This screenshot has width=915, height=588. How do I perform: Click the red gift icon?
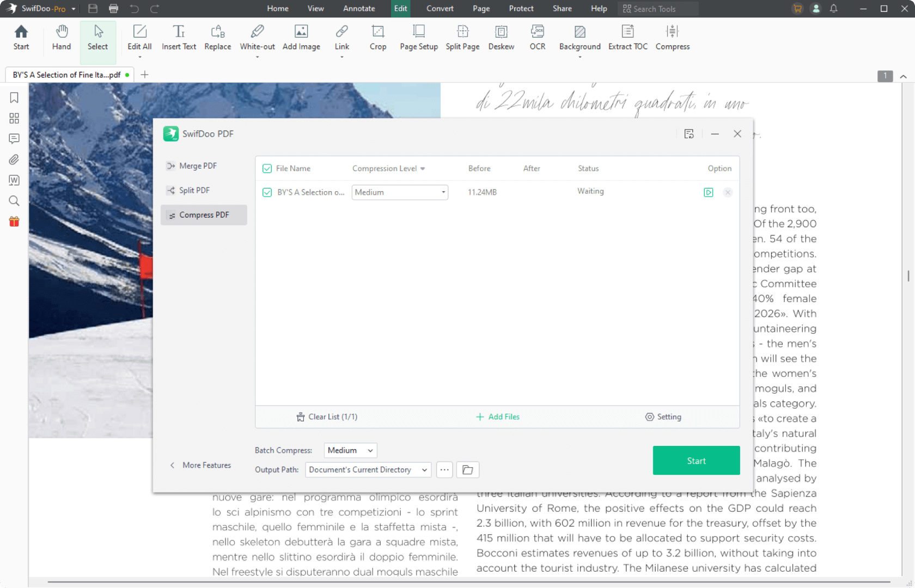click(x=14, y=221)
